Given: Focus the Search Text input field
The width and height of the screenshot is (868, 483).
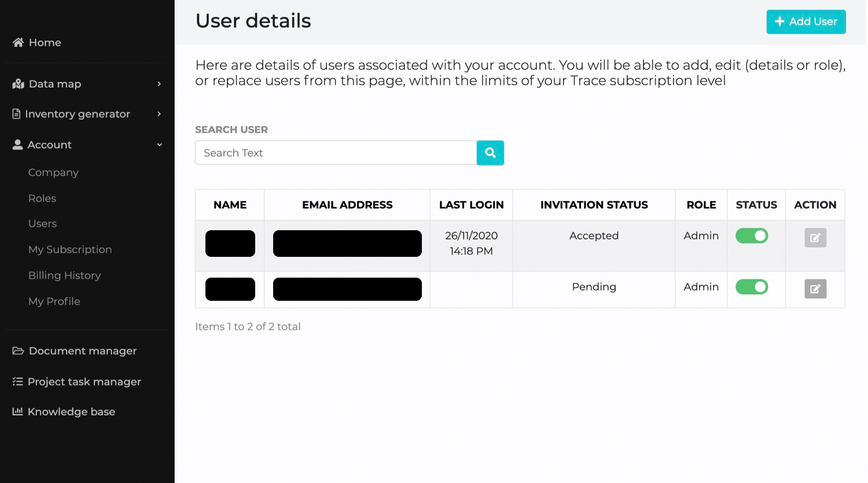Looking at the screenshot, I should (336, 153).
